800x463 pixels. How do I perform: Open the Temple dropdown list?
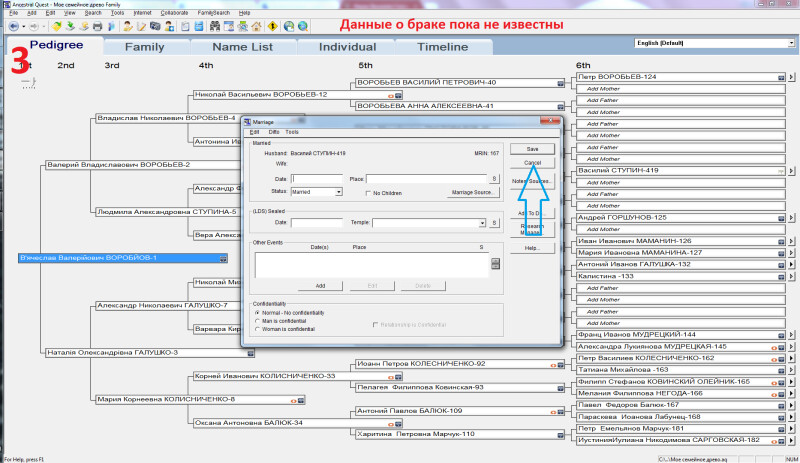(482, 223)
